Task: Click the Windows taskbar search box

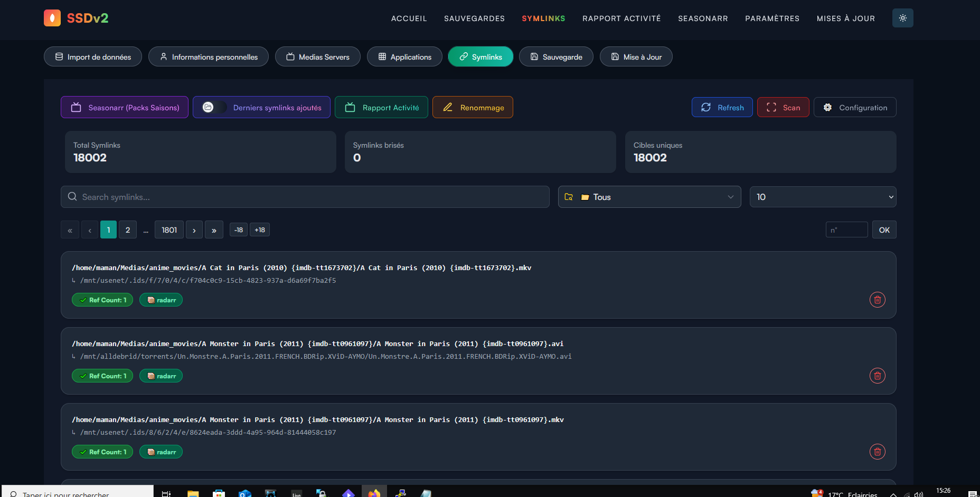Action: coord(79,493)
